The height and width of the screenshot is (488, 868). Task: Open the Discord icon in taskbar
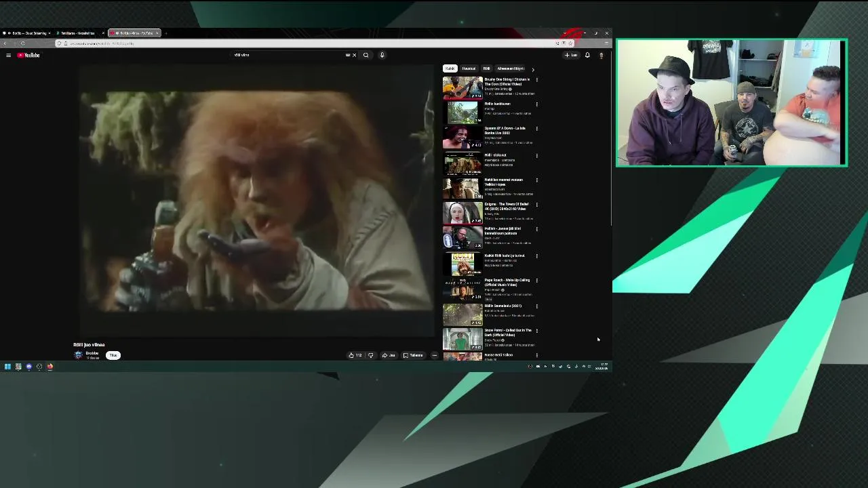[x=28, y=367]
